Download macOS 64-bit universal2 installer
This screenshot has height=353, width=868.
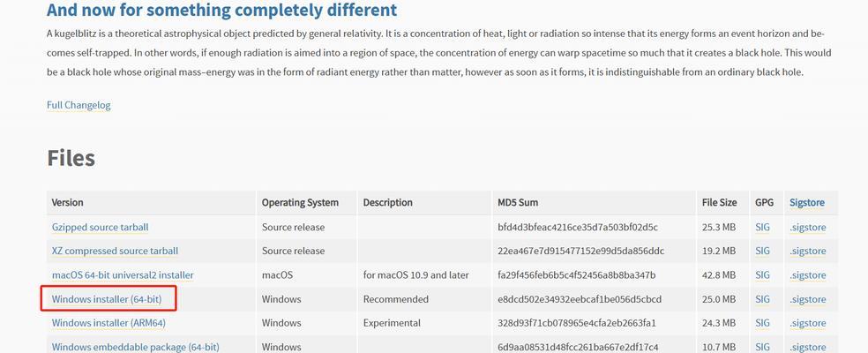123,275
